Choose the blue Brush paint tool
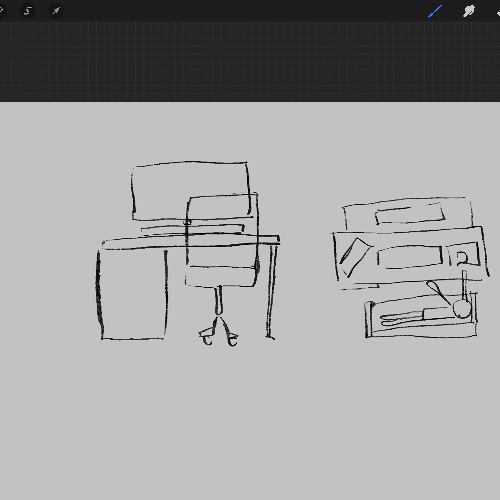The height and width of the screenshot is (500, 500). [435, 11]
